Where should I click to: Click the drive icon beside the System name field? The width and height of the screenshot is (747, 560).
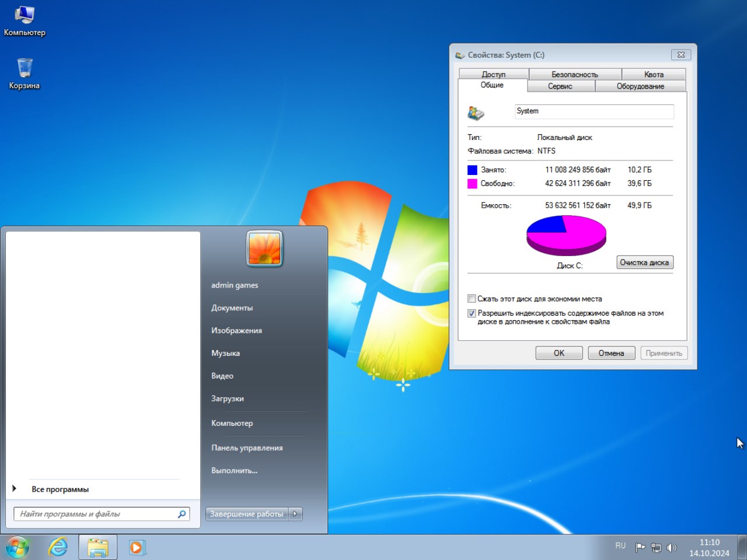click(476, 113)
